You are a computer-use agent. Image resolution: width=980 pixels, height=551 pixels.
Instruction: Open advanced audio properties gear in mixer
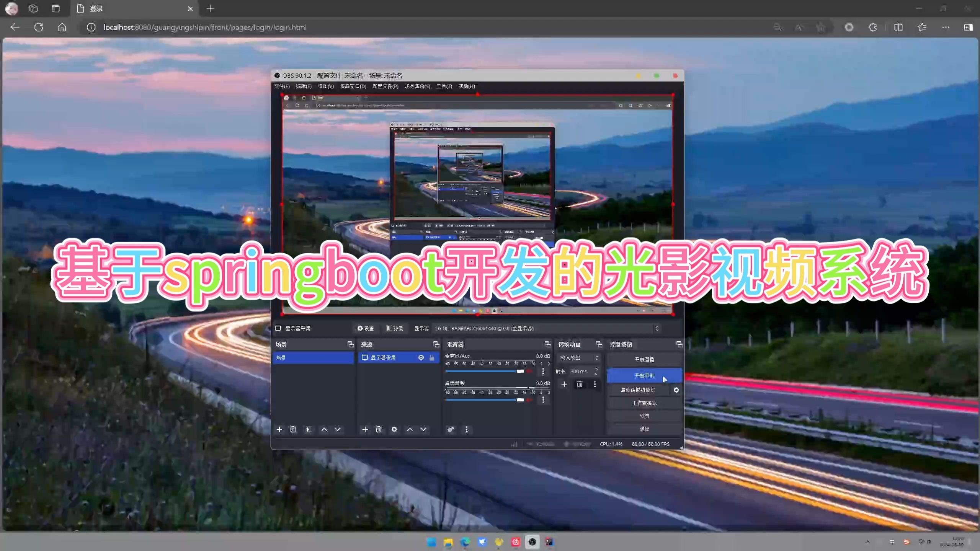tap(451, 429)
